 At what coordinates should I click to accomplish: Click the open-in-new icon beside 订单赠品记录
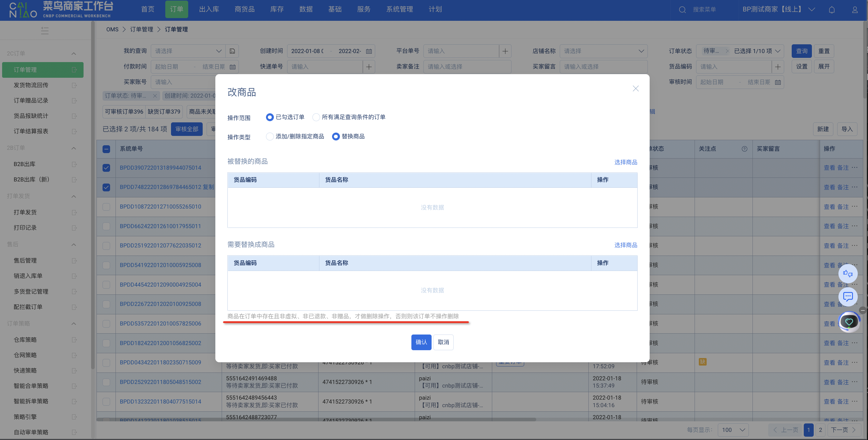(74, 101)
